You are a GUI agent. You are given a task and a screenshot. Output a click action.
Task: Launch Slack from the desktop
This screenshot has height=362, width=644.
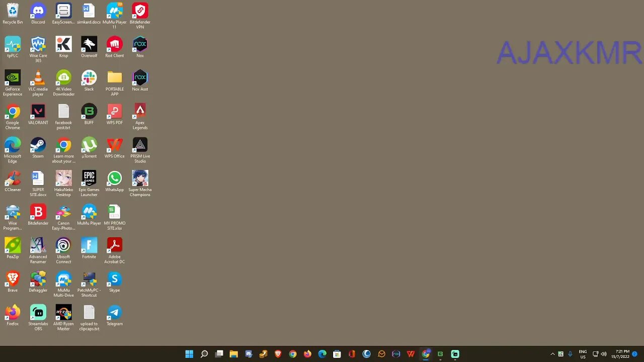89,80
